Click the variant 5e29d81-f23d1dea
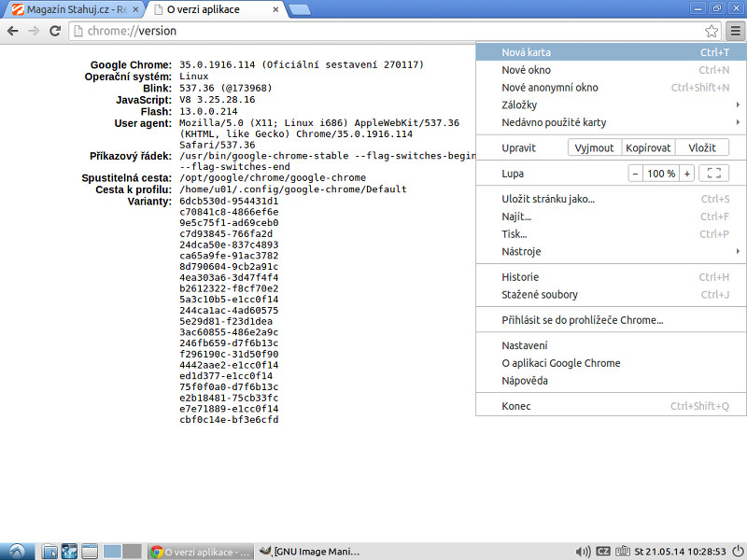 point(226,321)
